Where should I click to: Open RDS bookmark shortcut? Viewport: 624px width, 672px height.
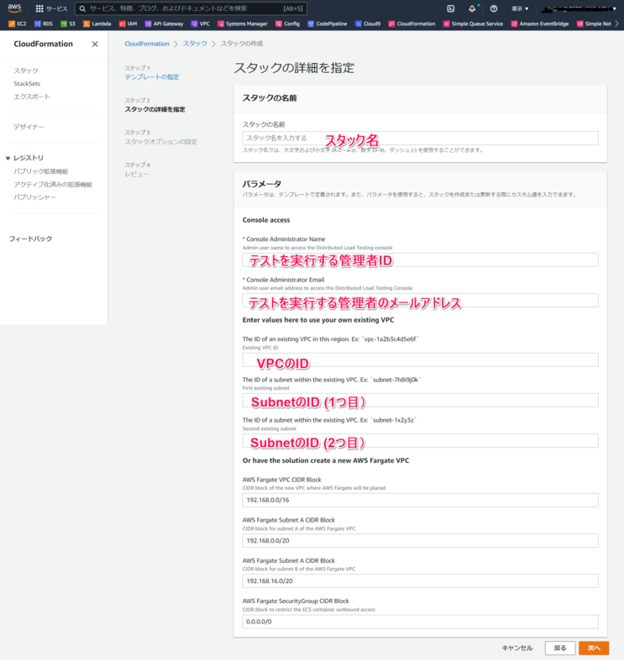(x=44, y=24)
